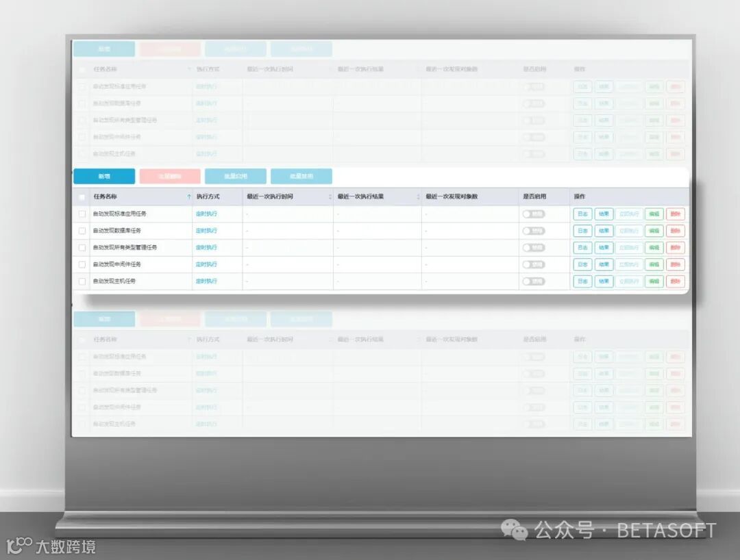The image size is (740, 560).
Task: Click 立即执行 for 自动发现中间件任务
Action: click(x=629, y=264)
